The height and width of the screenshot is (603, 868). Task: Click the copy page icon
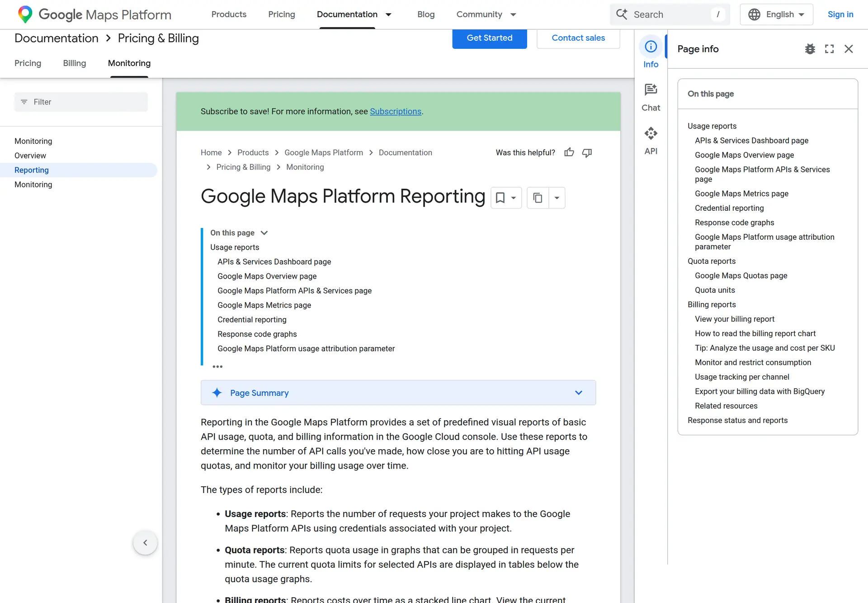point(538,198)
